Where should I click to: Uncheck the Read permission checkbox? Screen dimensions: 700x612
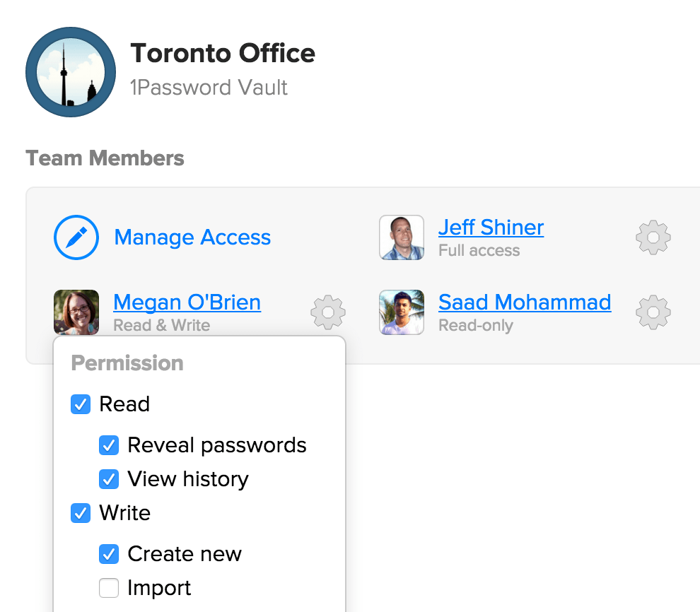pos(81,404)
